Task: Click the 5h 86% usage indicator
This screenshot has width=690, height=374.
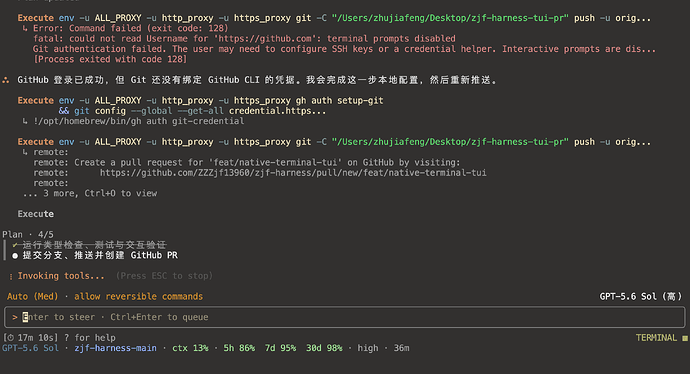Action: tap(239, 348)
